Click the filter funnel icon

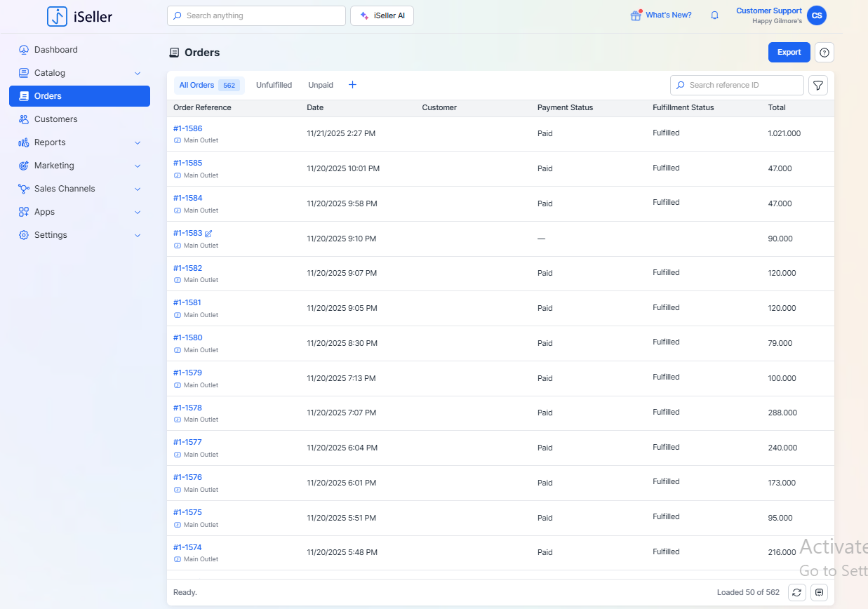(817, 86)
